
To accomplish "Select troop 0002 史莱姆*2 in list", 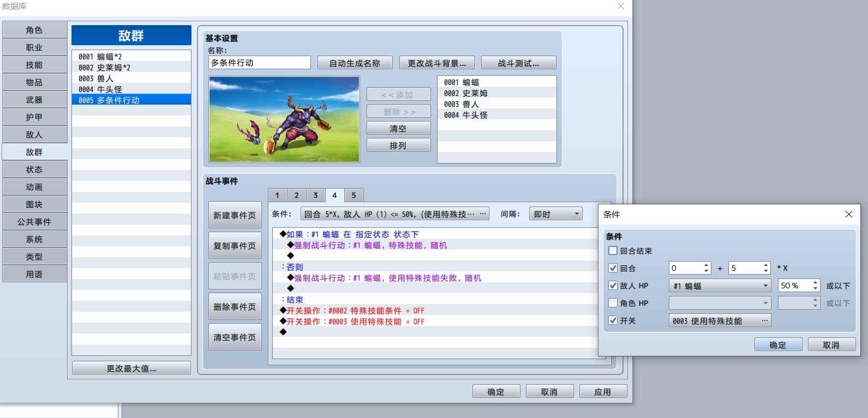I will pos(131,67).
